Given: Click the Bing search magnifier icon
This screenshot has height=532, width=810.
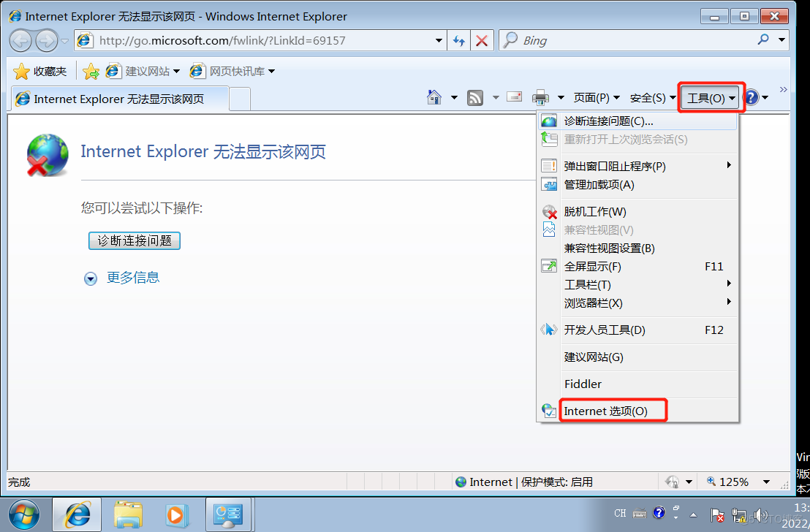Looking at the screenshot, I should tap(763, 40).
